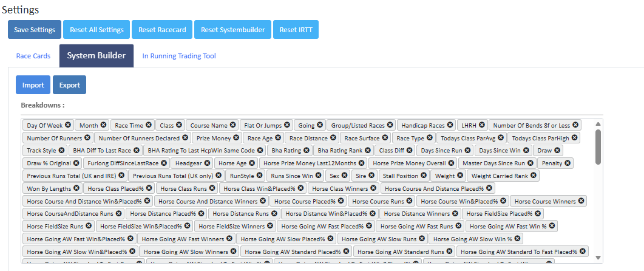The image size is (644, 271).
Task: Delete the Race Time breakdown tag
Action: coord(149,125)
